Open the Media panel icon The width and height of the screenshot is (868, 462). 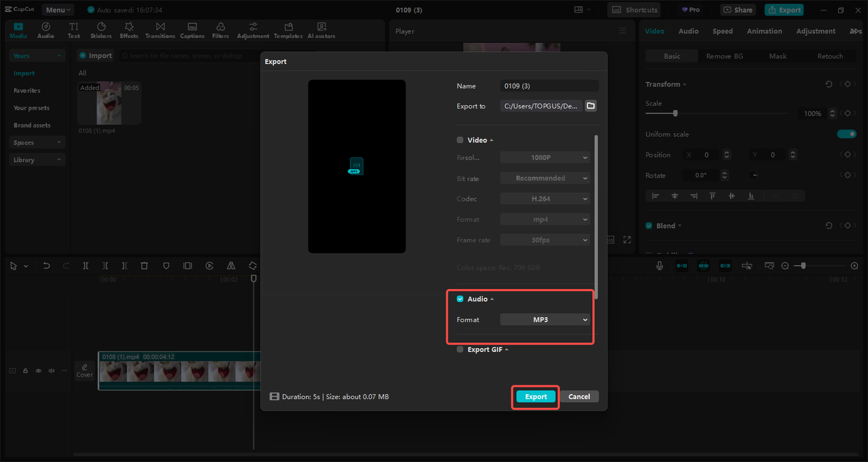click(18, 30)
